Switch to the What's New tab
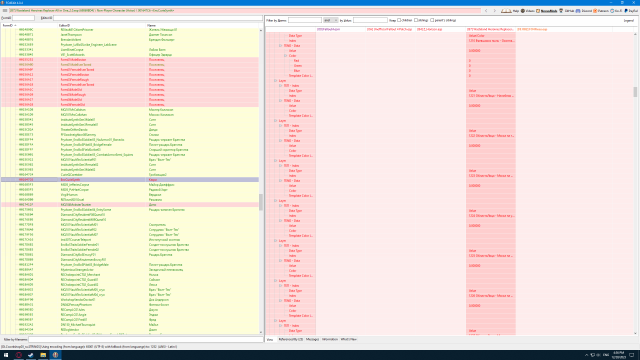This screenshot has width=640, height=360. point(349,339)
